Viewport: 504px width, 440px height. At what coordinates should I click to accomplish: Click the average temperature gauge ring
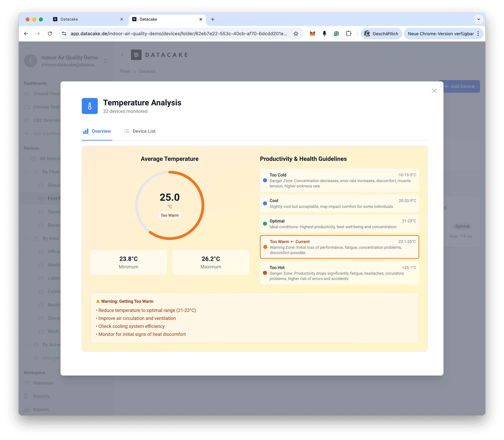(170, 205)
